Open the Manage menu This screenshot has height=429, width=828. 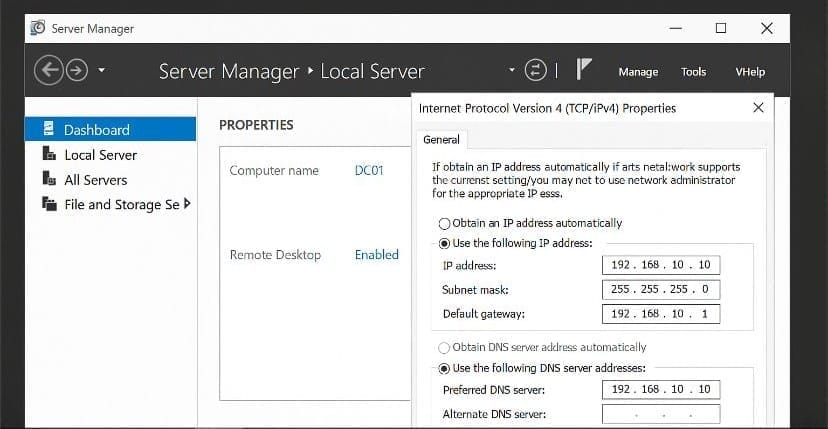(638, 72)
